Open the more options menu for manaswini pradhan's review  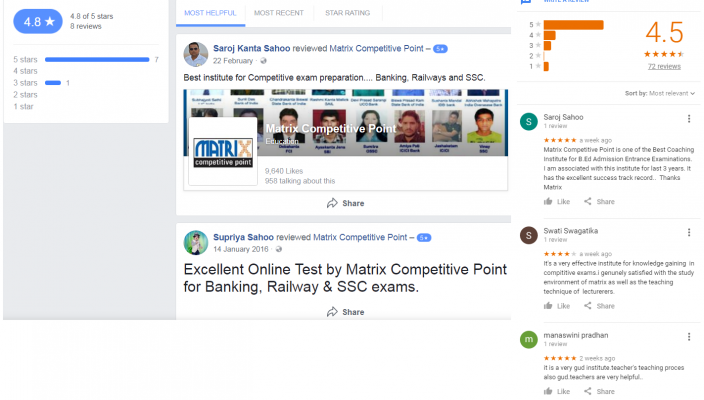pyautogui.click(x=689, y=337)
